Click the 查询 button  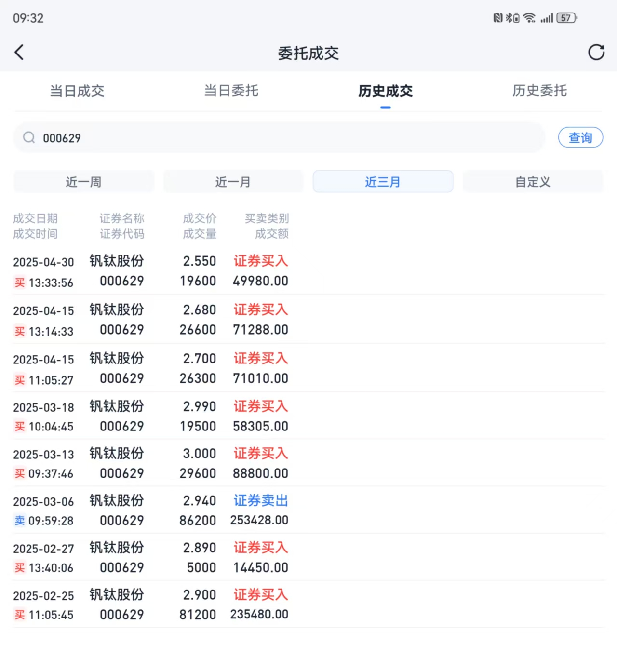(580, 138)
